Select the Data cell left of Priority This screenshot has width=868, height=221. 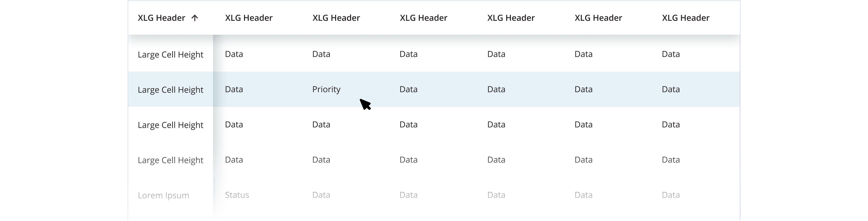tap(234, 90)
